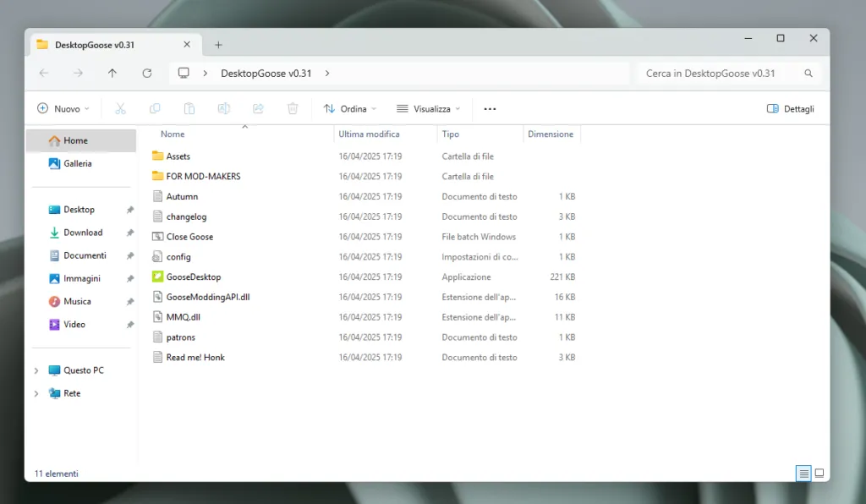The height and width of the screenshot is (504, 866).
Task: Sort files by Nome column header
Action: pyautogui.click(x=173, y=134)
